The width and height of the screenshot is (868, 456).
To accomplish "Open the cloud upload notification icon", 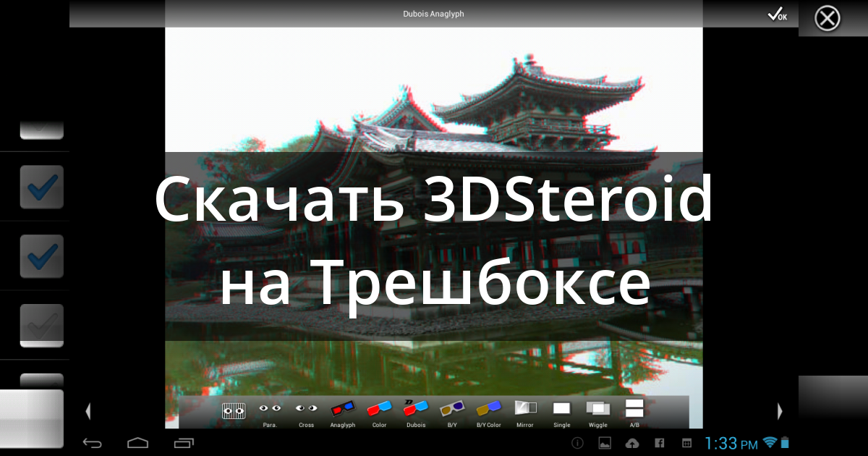I will pyautogui.click(x=632, y=443).
